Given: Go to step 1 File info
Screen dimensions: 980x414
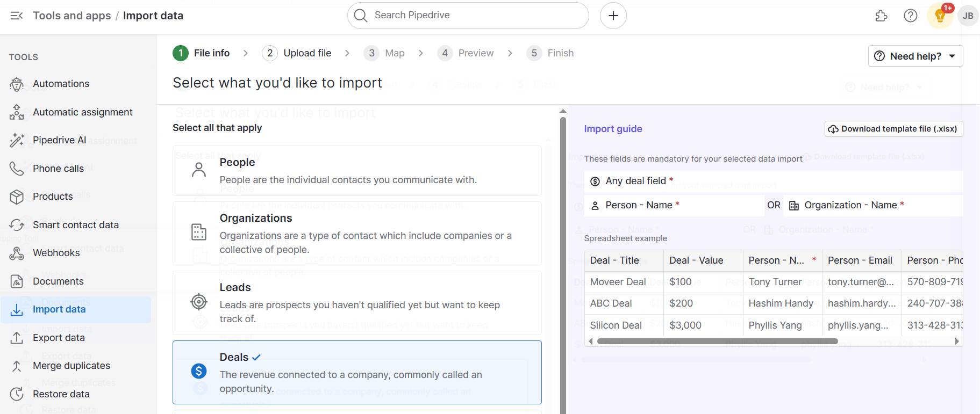Looking at the screenshot, I should pos(202,53).
